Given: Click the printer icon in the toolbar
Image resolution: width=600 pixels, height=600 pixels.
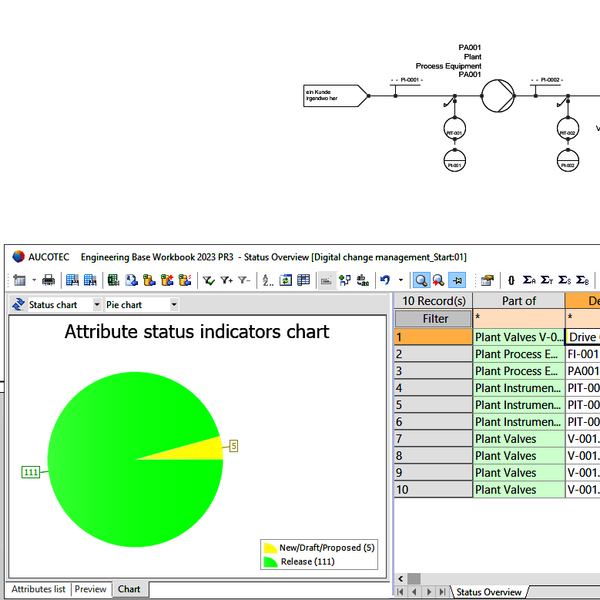Looking at the screenshot, I should [x=49, y=281].
